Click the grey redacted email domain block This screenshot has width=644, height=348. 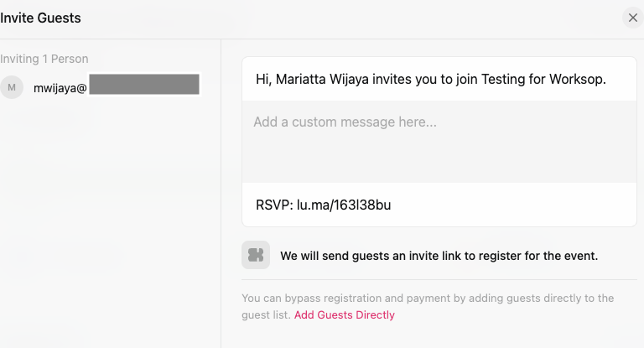(x=144, y=84)
